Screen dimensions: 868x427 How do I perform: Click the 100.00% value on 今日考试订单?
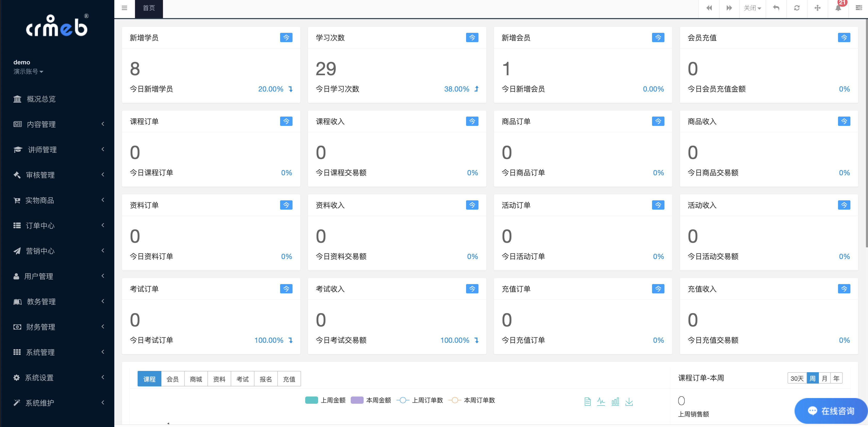(268, 340)
